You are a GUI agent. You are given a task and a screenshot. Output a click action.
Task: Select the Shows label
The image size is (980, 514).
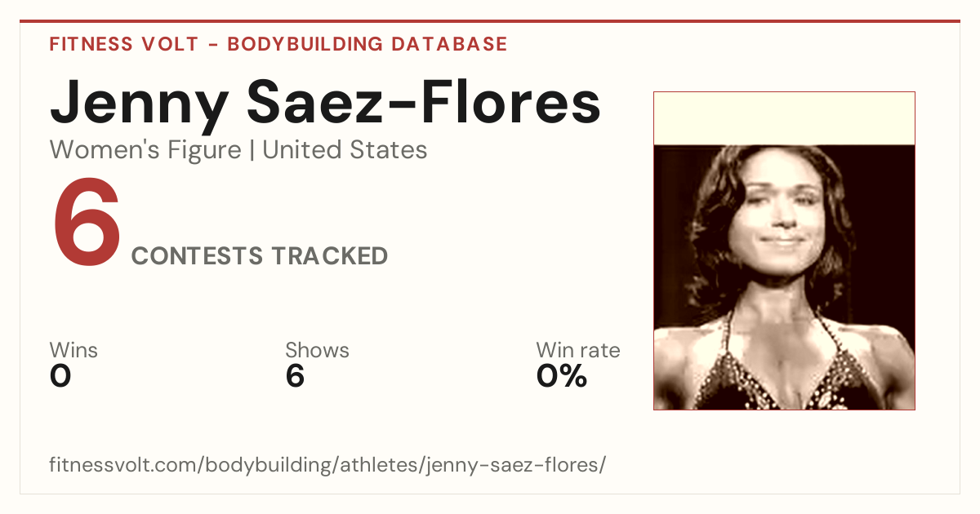tap(317, 350)
